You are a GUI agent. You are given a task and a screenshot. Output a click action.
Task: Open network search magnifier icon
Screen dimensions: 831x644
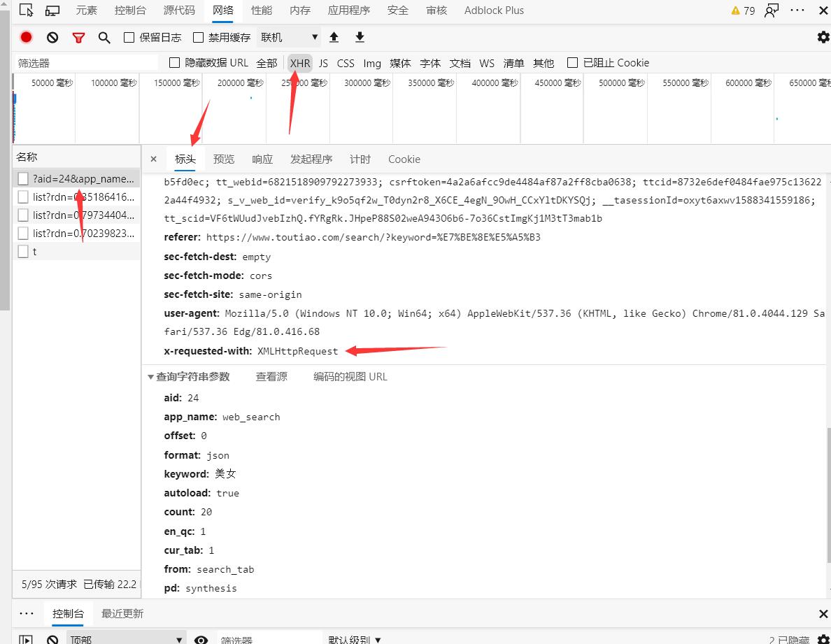[104, 38]
